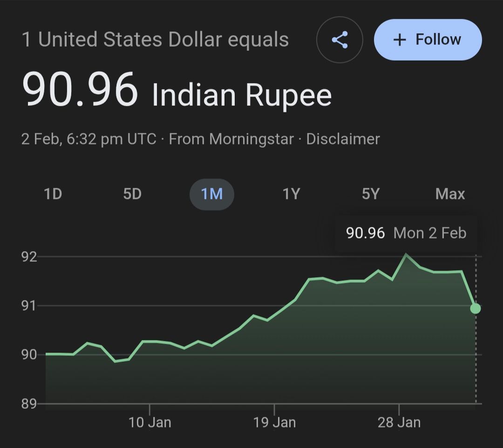Click the 92 y-axis gridline label

coord(29,257)
